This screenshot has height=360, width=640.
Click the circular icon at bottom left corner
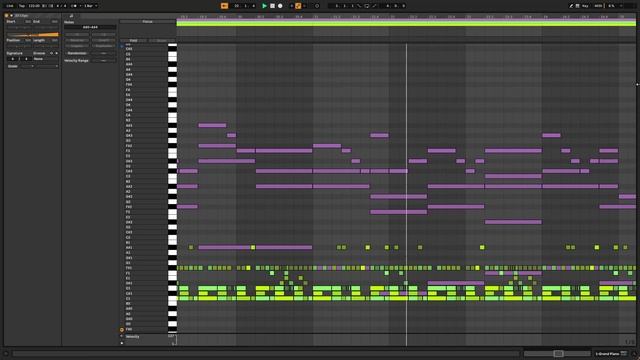[x=6, y=353]
